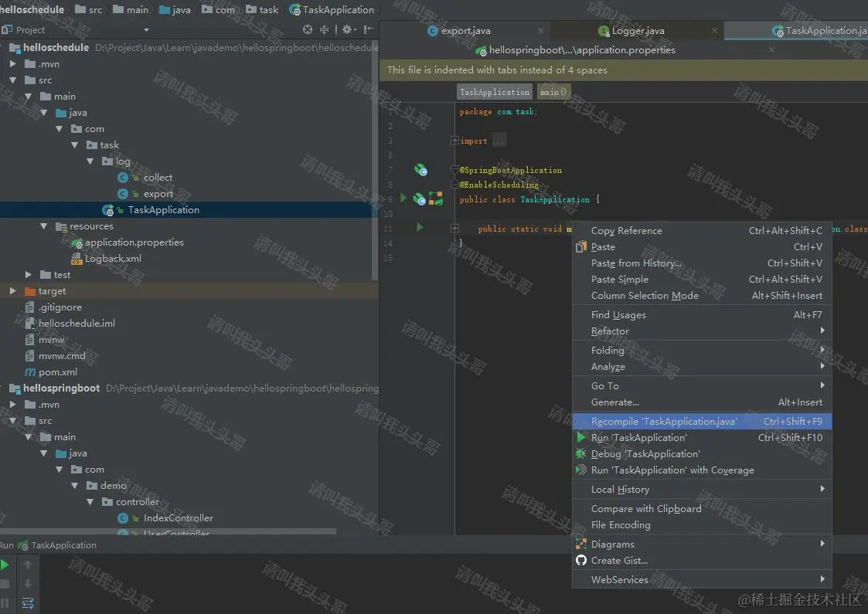
Task: Open helloschedule.iml file
Action: [77, 323]
